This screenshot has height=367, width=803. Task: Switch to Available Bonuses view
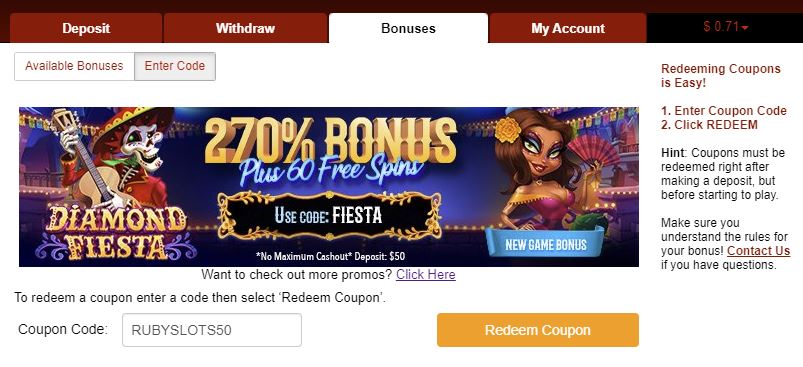74,66
